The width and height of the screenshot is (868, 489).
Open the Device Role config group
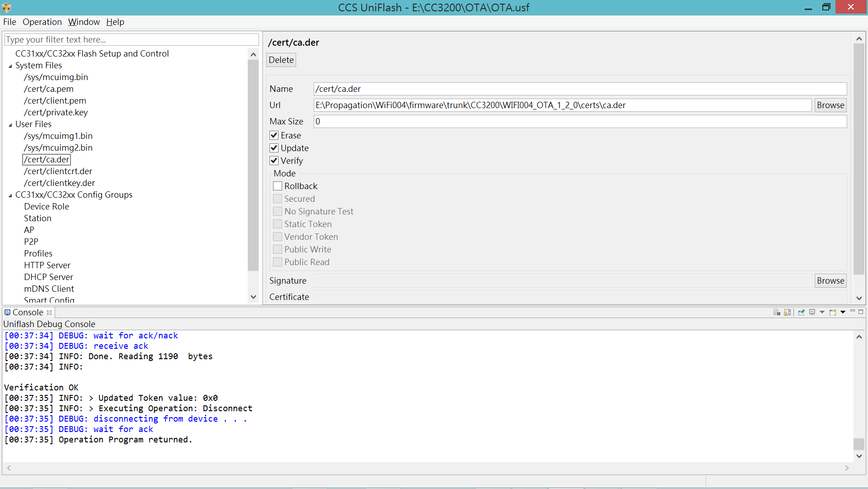click(x=47, y=206)
